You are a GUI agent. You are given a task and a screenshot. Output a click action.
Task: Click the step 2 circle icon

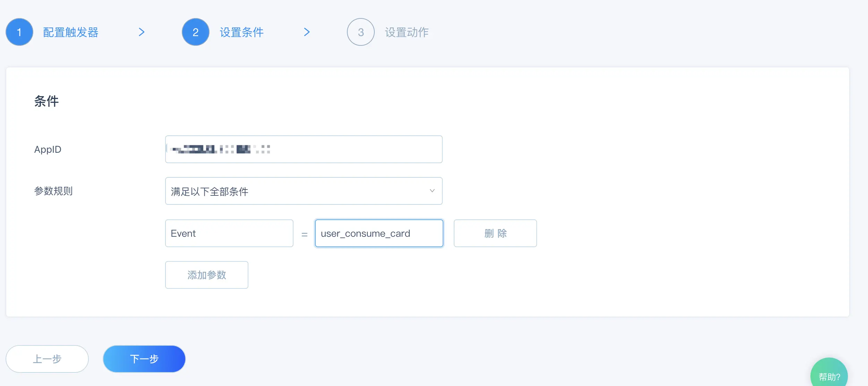(x=195, y=32)
